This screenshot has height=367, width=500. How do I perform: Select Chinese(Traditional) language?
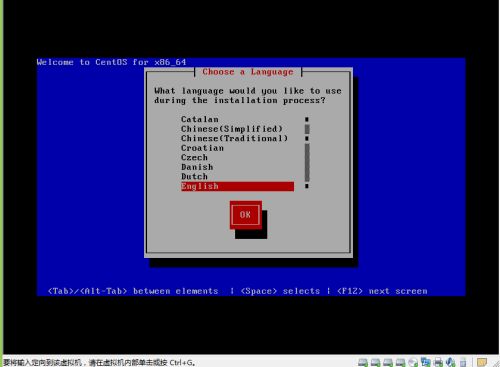click(237, 138)
